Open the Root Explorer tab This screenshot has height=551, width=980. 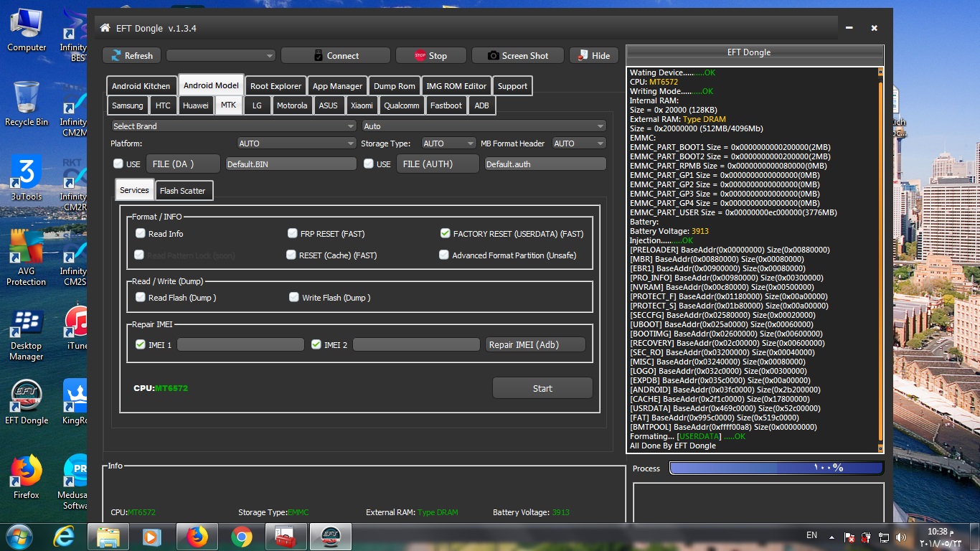pyautogui.click(x=276, y=86)
